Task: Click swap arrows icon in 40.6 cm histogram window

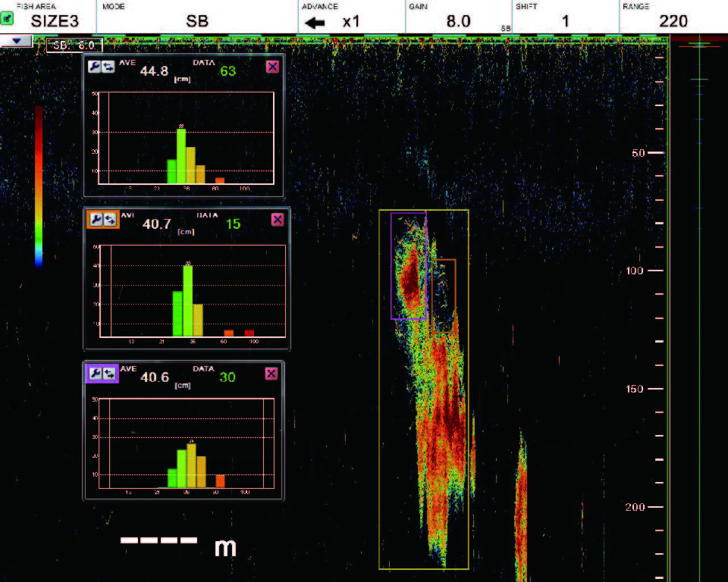Action: click(x=109, y=373)
